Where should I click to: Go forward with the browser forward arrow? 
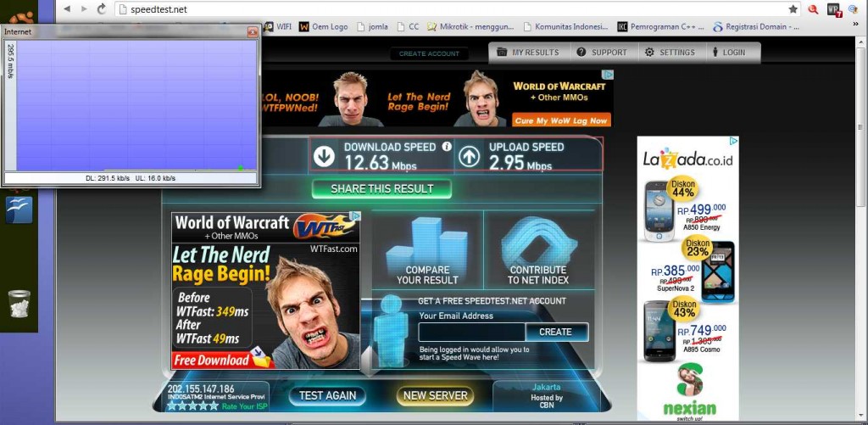pyautogui.click(x=84, y=8)
